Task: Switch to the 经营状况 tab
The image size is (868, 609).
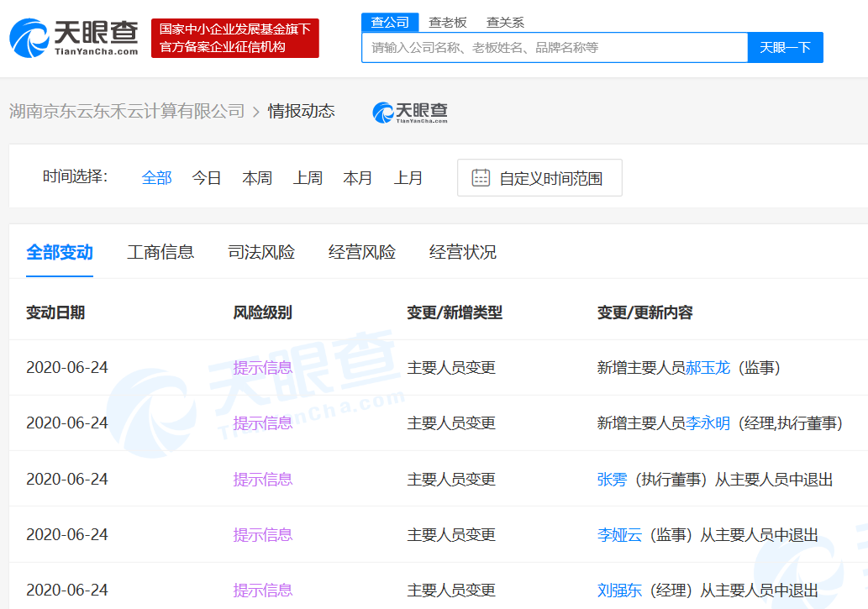Action: click(463, 252)
